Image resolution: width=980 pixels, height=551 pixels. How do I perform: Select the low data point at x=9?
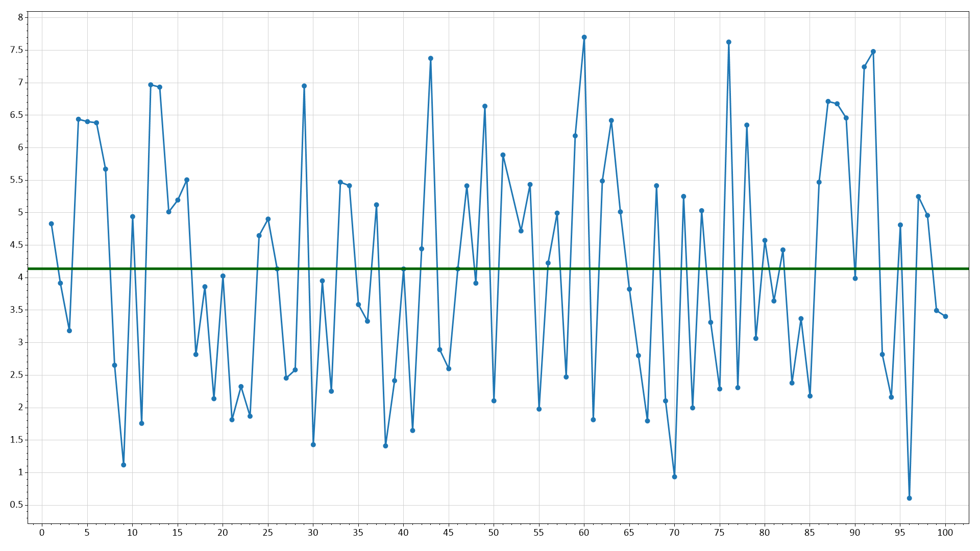pyautogui.click(x=124, y=465)
